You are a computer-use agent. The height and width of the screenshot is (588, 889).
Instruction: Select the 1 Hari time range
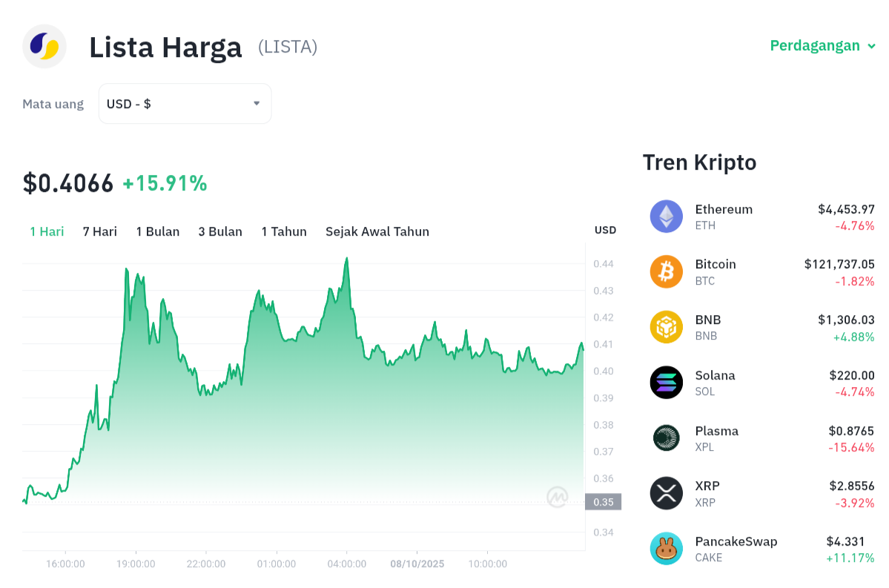coord(47,231)
